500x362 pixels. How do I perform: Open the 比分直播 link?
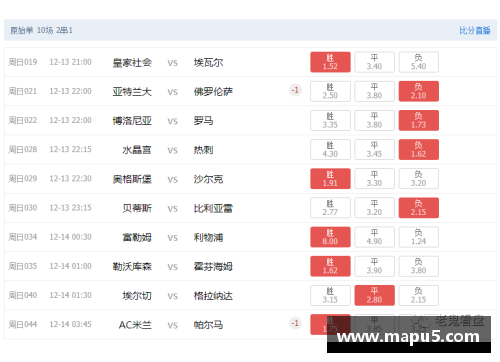(x=475, y=31)
